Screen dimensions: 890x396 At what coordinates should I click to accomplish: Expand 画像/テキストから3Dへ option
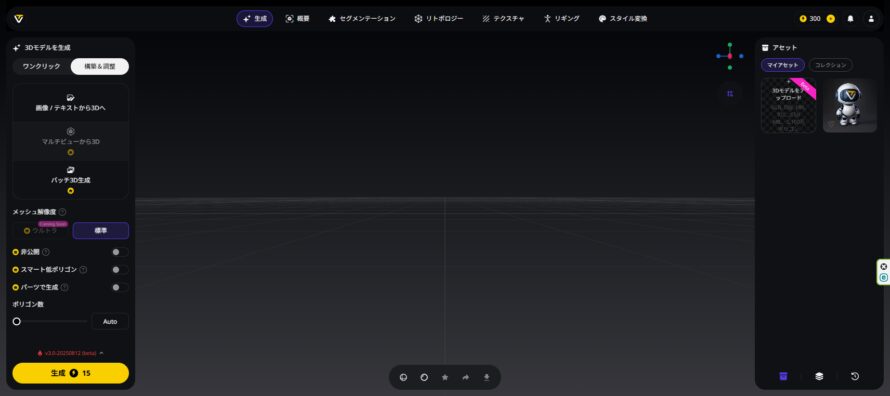(x=71, y=103)
